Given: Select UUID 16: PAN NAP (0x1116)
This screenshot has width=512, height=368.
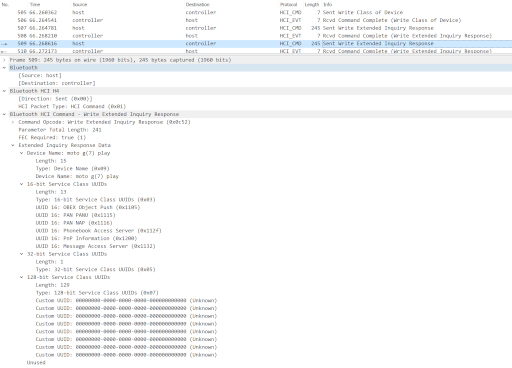Looking at the screenshot, I should tap(74, 223).
